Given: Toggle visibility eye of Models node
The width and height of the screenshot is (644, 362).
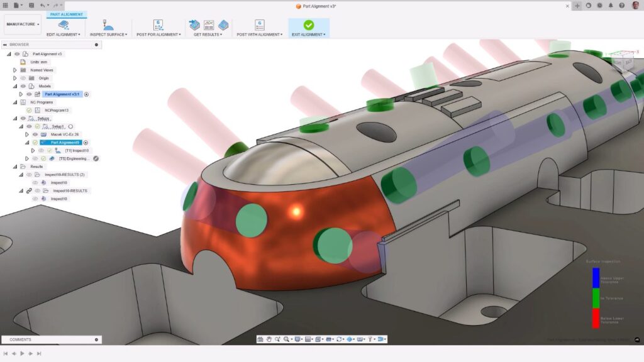Looking at the screenshot, I should (23, 86).
